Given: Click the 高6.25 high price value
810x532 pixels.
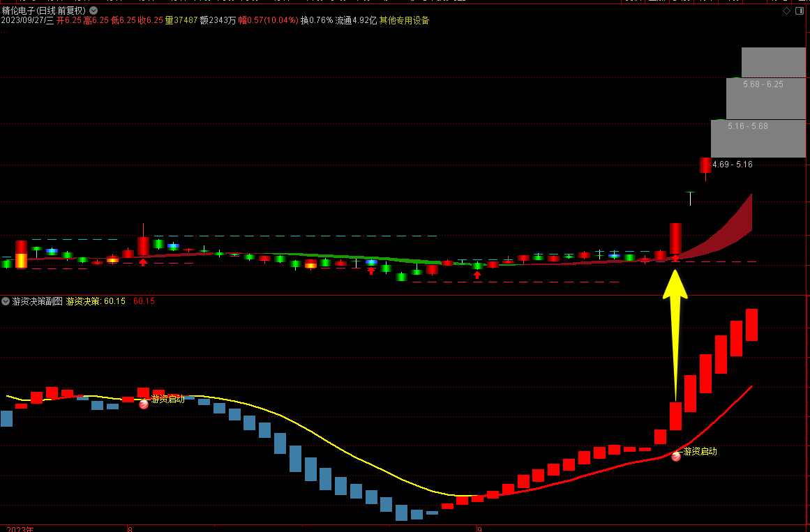Looking at the screenshot, I should pyautogui.click(x=96, y=21).
